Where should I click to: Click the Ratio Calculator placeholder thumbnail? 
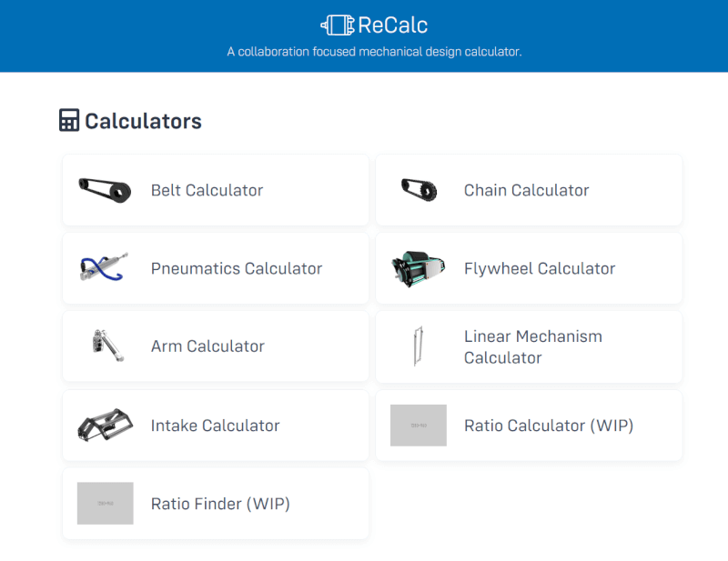(419, 425)
